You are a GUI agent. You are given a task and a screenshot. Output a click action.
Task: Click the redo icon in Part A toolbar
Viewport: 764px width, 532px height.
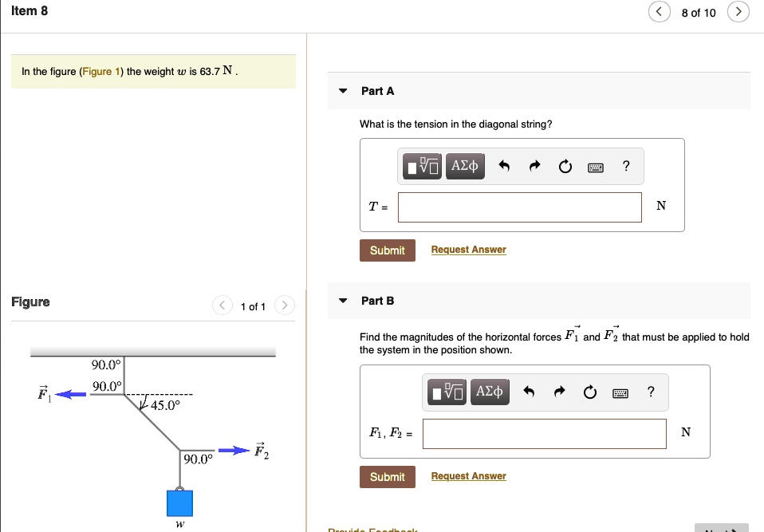click(534, 166)
